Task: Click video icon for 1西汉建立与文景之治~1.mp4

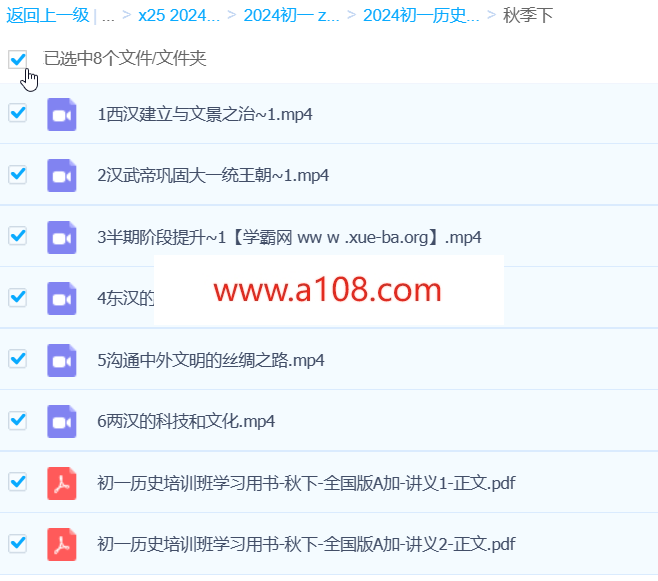Action: (x=62, y=114)
